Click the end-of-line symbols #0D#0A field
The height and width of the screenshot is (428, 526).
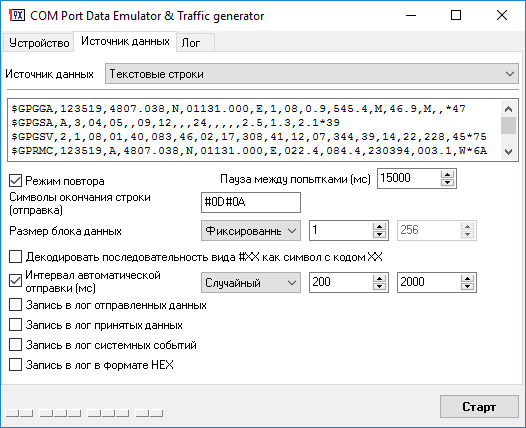(x=251, y=203)
